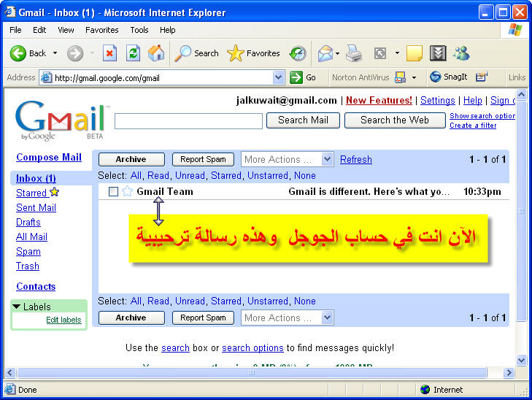This screenshot has width=532, height=400.
Task: Select Unread in the top Select row
Action: 190,176
